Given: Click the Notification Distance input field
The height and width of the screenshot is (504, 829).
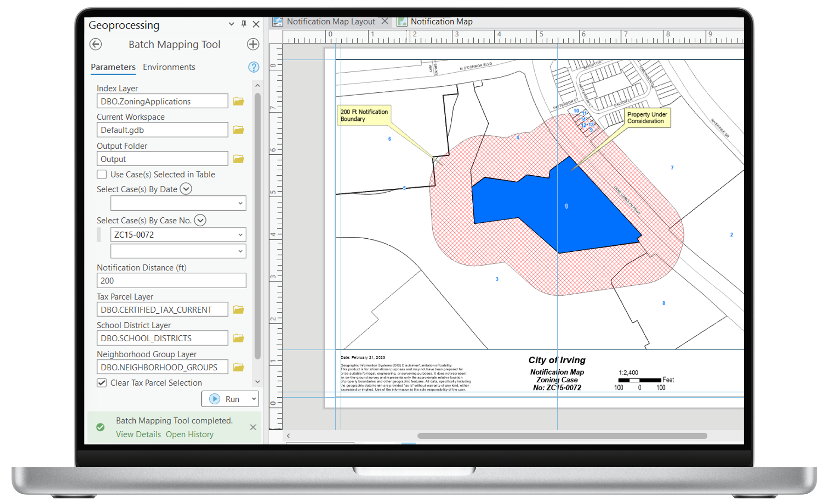Looking at the screenshot, I should coord(171,280).
